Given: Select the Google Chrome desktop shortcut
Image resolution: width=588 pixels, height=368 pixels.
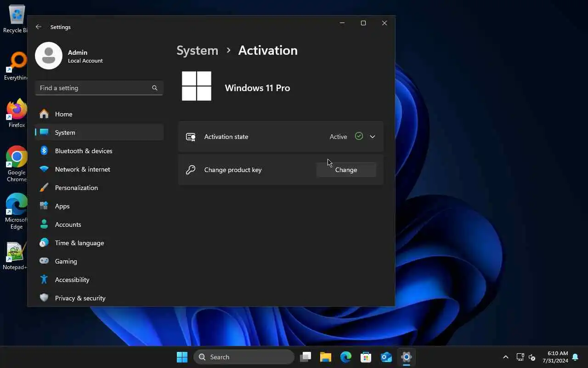Looking at the screenshot, I should click(17, 164).
